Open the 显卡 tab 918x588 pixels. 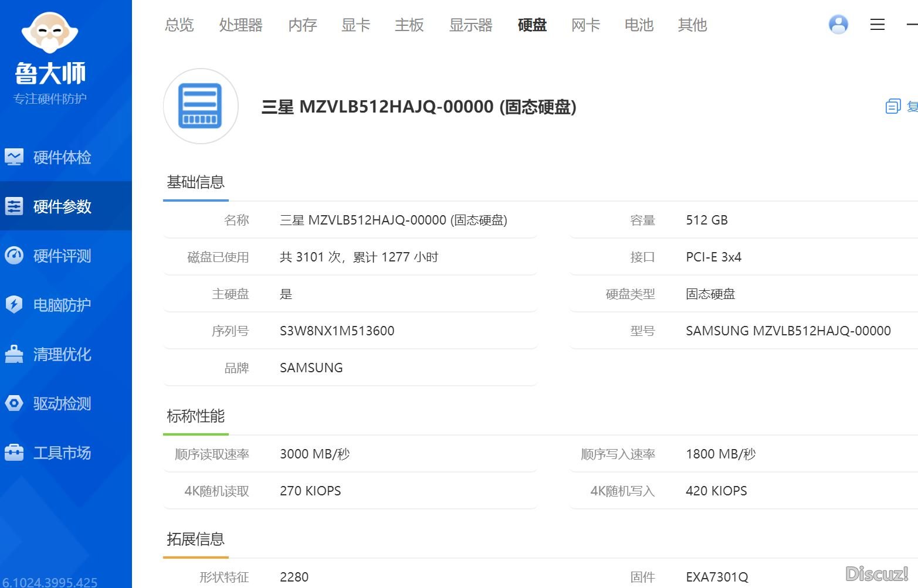pyautogui.click(x=356, y=25)
